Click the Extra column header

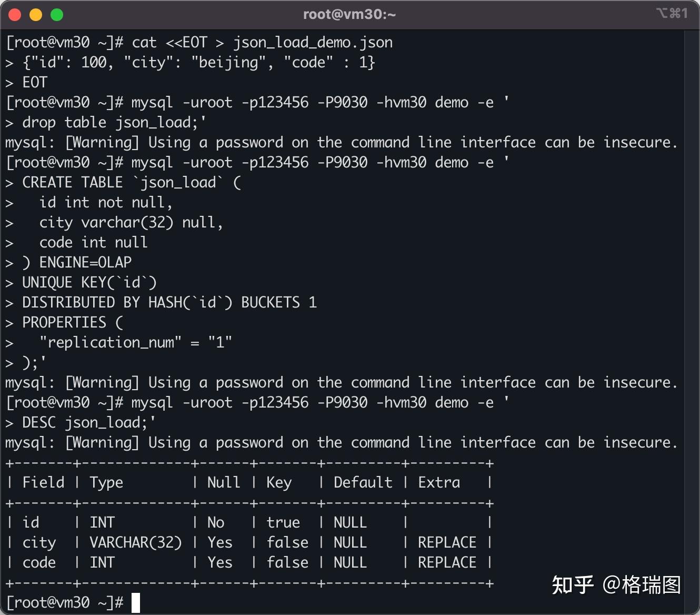[x=439, y=483]
